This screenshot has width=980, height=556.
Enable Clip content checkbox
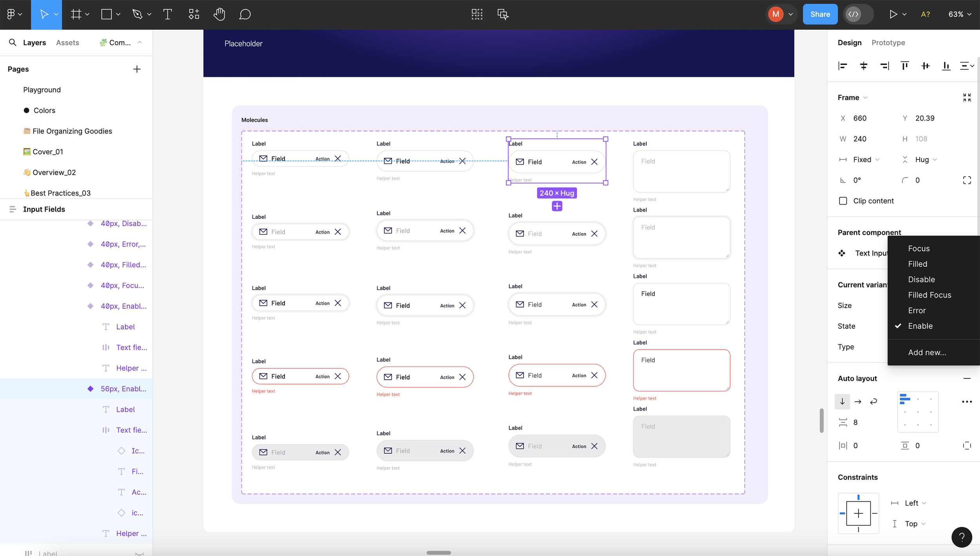coord(843,201)
